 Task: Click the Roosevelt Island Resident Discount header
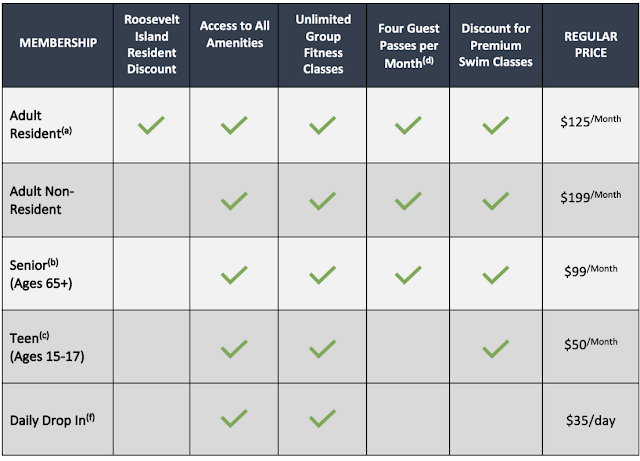[x=152, y=44]
